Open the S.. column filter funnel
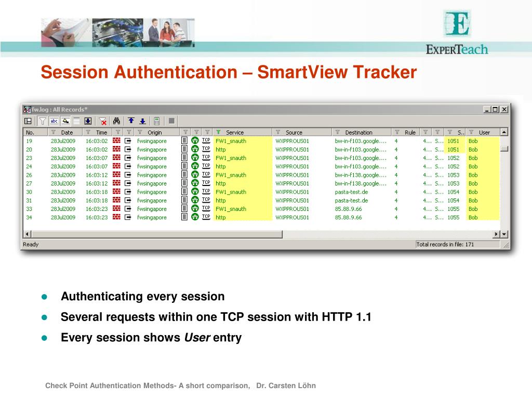532x399 pixels. point(450,132)
